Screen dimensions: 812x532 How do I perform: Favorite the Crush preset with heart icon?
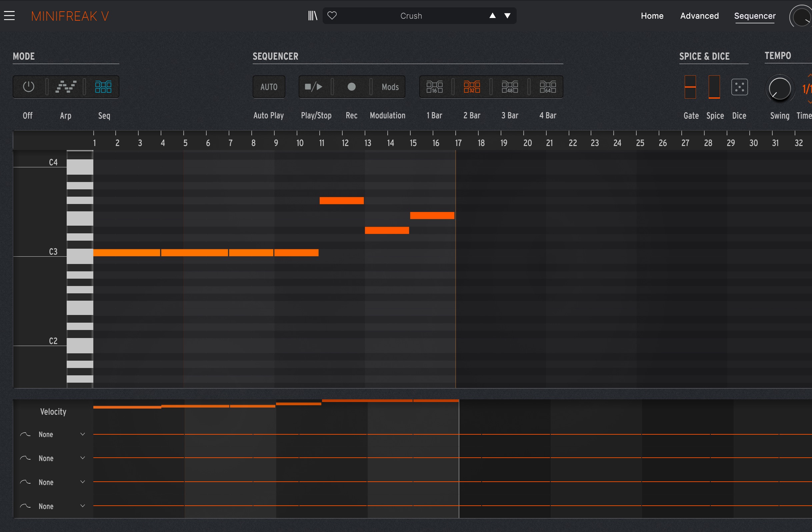click(332, 15)
